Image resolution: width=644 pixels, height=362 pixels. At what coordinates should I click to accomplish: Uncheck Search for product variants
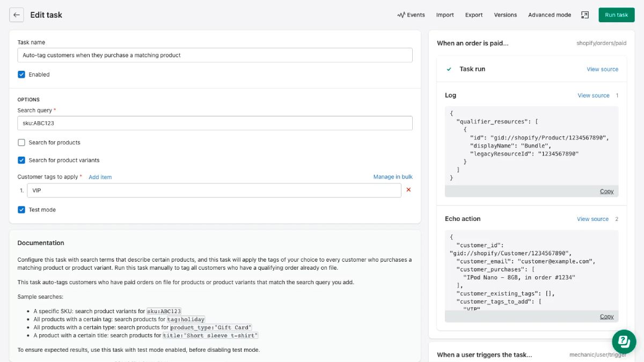click(21, 160)
